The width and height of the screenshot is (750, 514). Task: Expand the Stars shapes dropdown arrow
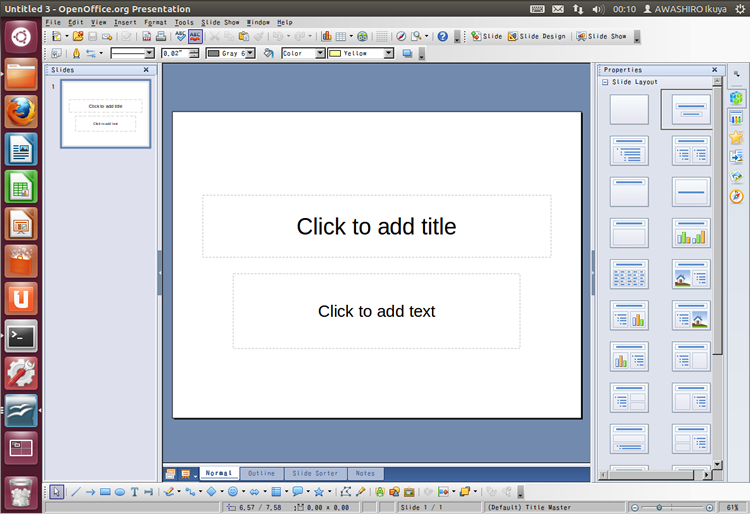click(x=330, y=492)
